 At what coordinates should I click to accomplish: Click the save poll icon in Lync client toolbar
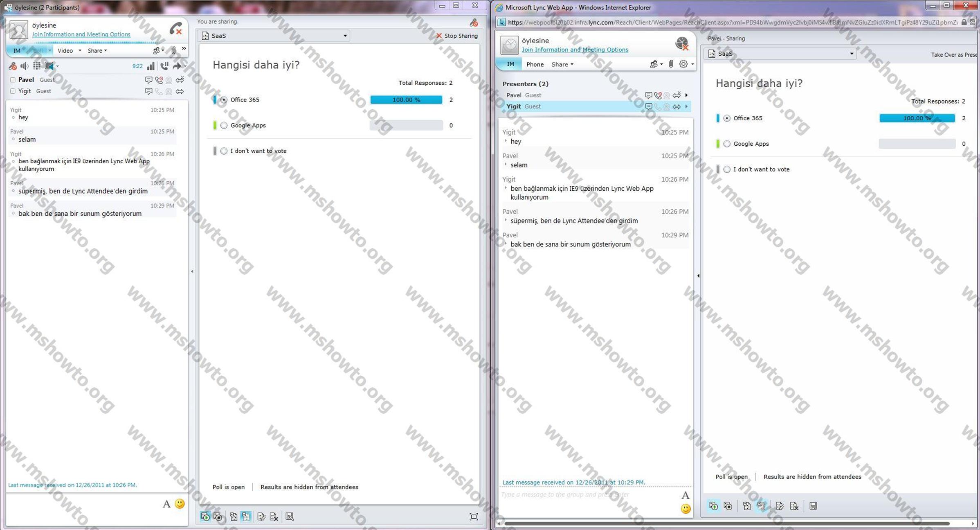point(290,516)
